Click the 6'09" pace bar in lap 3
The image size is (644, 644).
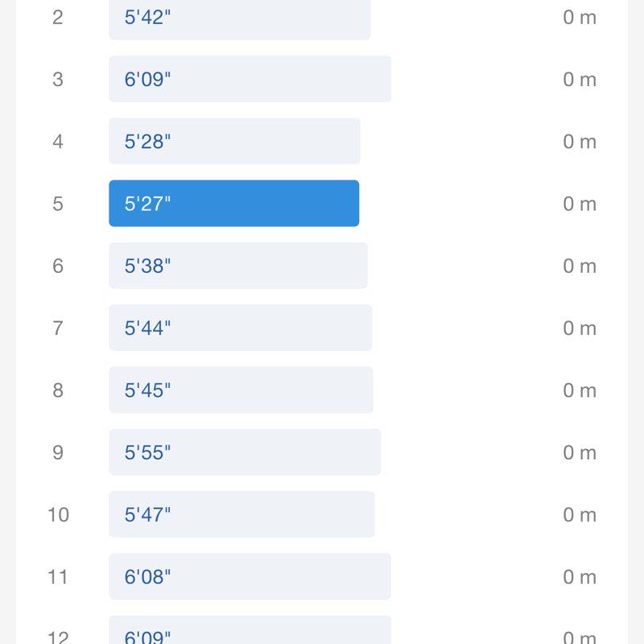tap(250, 79)
